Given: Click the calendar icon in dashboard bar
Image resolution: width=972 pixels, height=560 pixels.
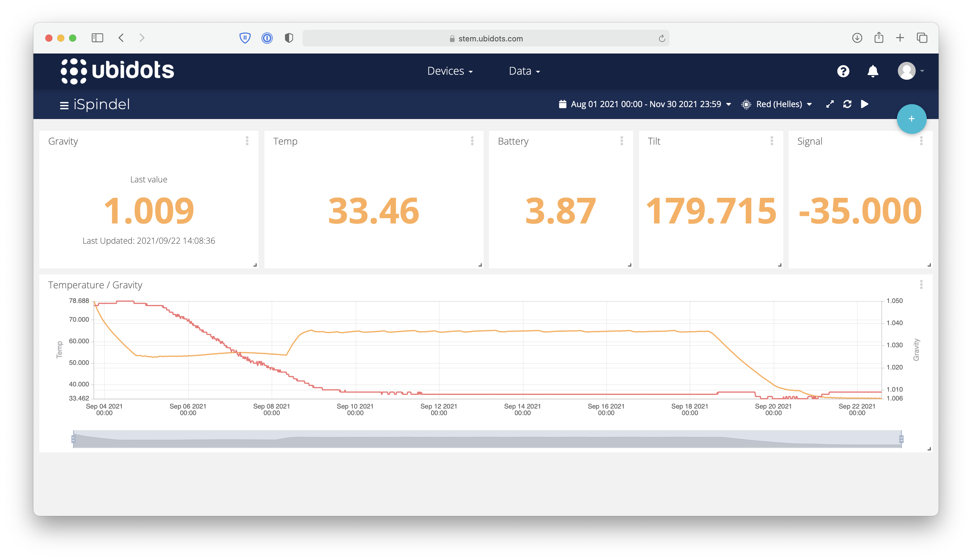Looking at the screenshot, I should tap(562, 104).
